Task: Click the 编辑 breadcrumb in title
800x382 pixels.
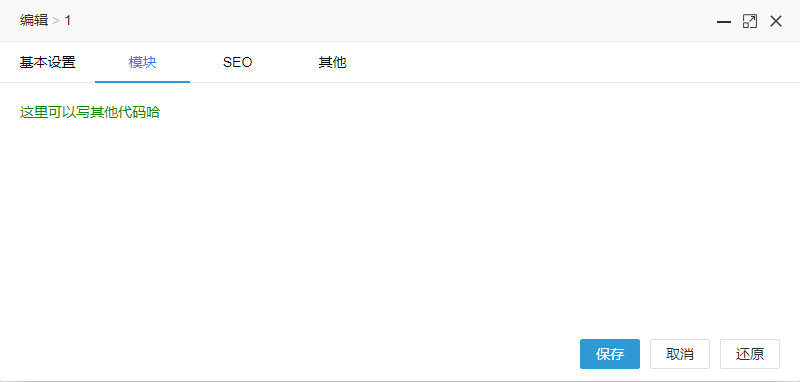Action: [x=34, y=20]
